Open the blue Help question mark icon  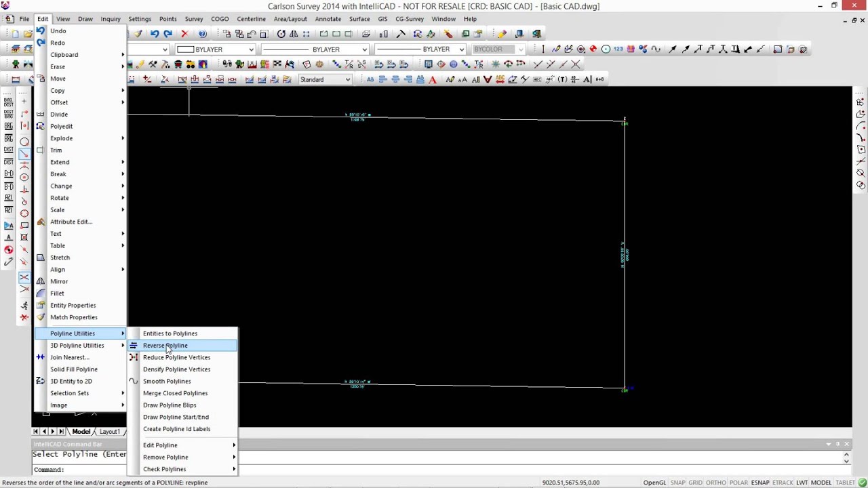coord(202,34)
